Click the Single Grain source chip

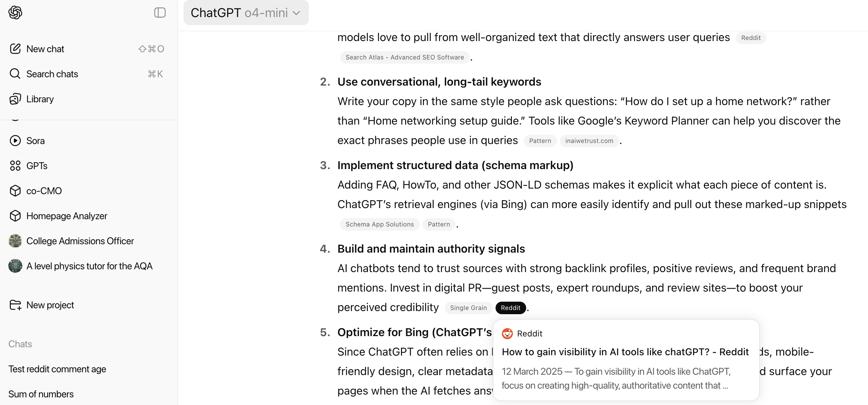(468, 308)
